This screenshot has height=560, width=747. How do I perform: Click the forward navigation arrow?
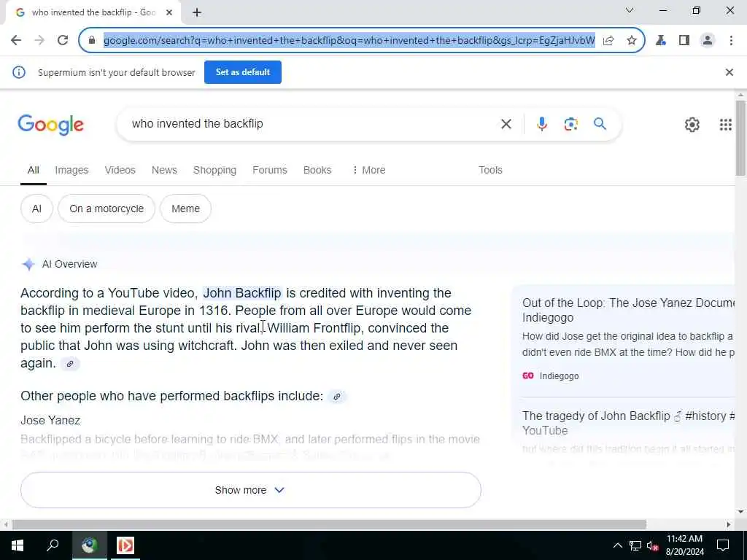(39, 41)
